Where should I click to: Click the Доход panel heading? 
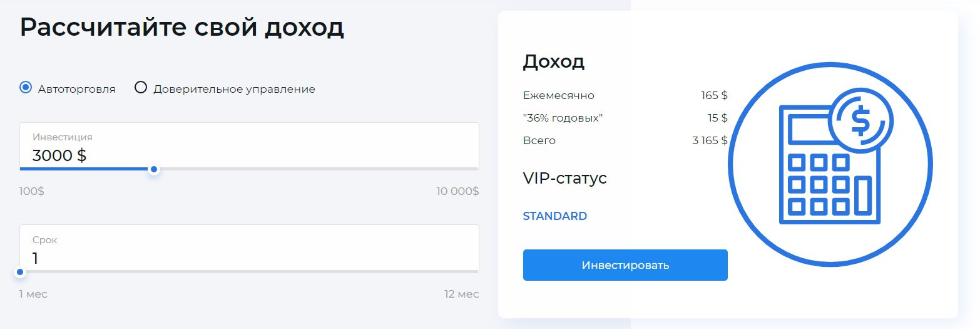(x=553, y=61)
